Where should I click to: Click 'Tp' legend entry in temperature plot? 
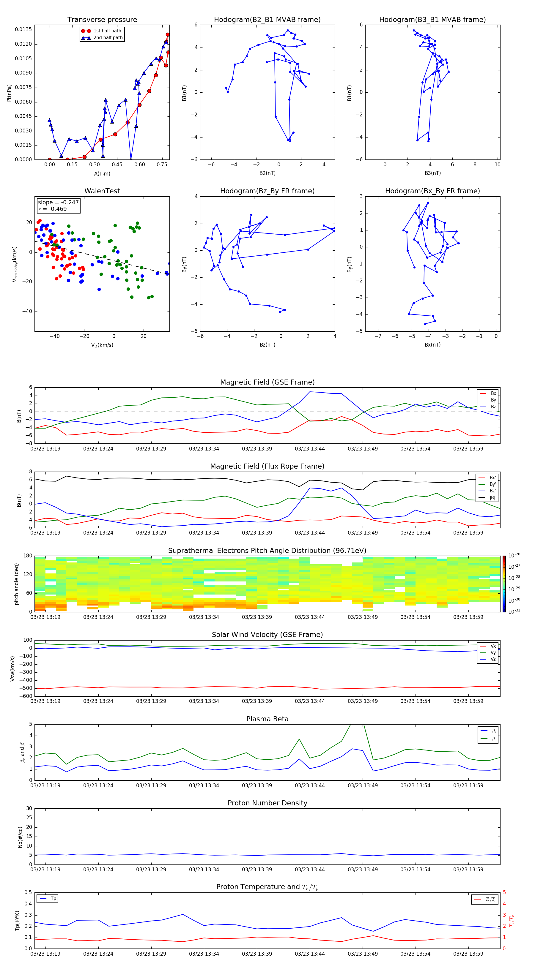tap(47, 899)
